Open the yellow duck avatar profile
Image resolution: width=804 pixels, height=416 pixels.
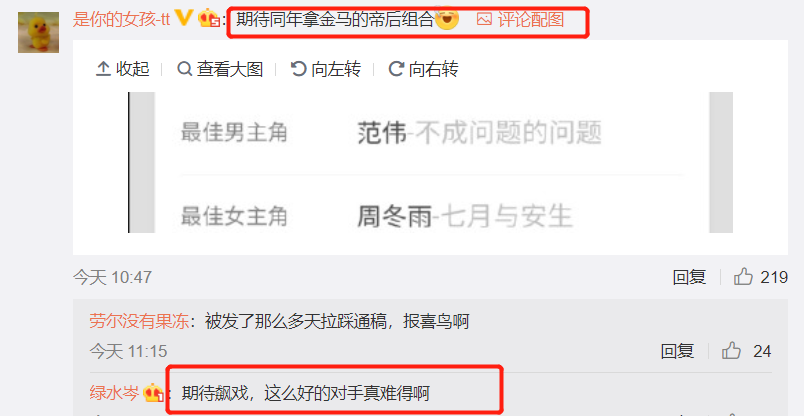point(38,32)
